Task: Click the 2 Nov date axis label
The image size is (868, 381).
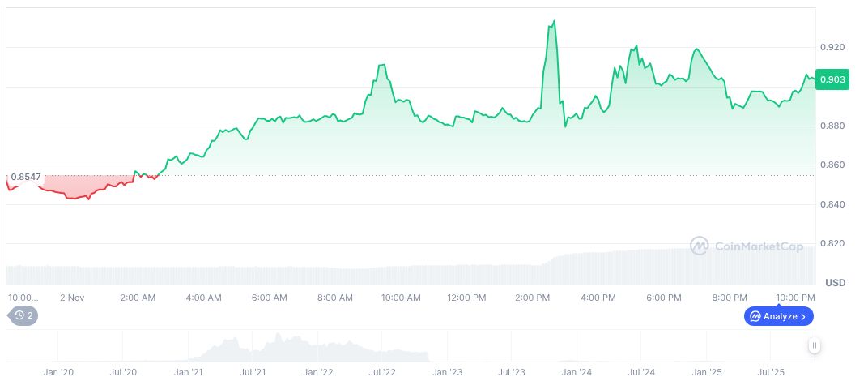Action: [73, 298]
